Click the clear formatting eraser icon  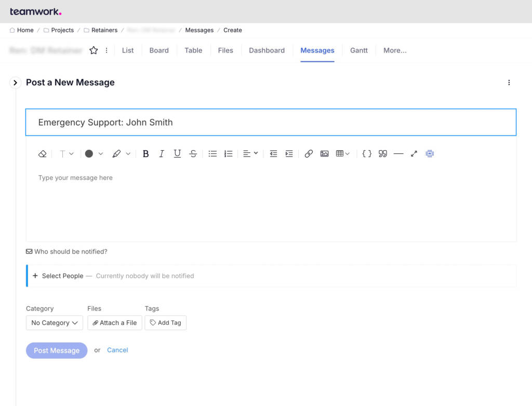(x=43, y=154)
